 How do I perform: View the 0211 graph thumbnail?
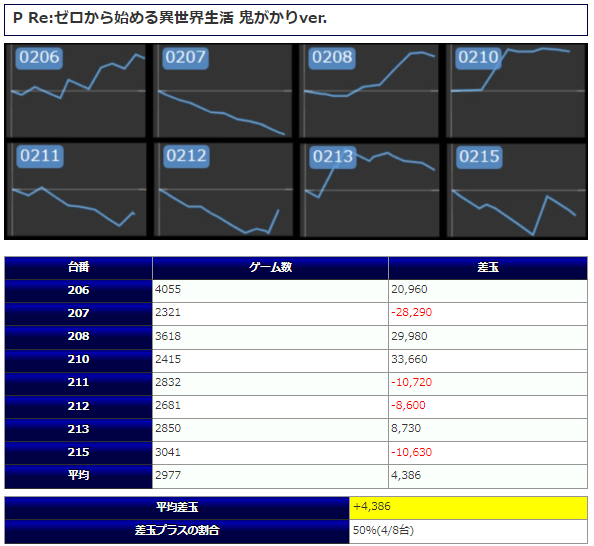pyautogui.click(x=76, y=189)
